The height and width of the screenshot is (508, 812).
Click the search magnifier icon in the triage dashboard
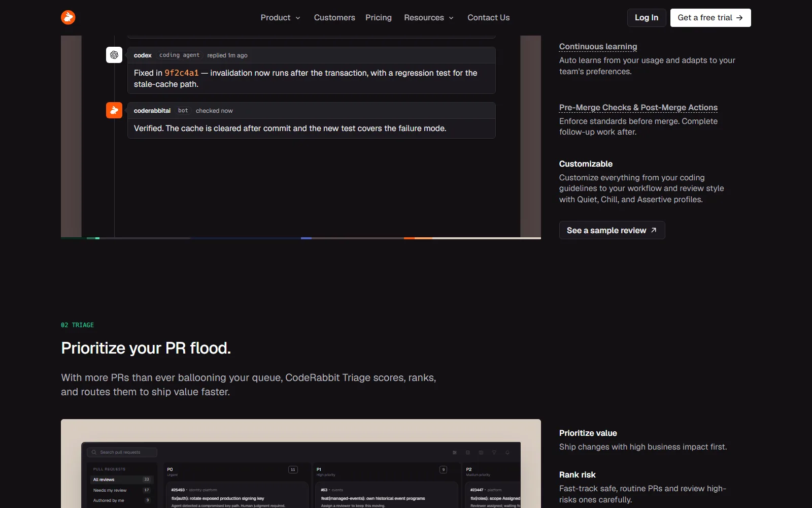(x=94, y=452)
